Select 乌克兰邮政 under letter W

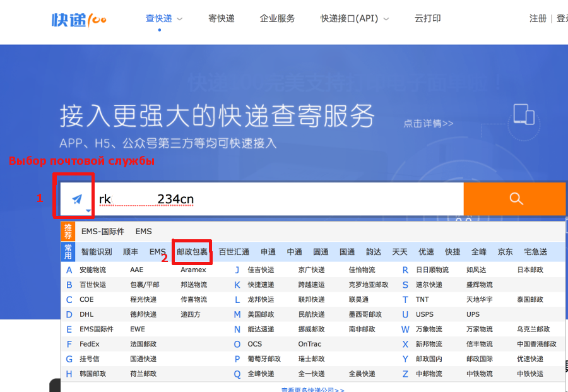pos(533,330)
